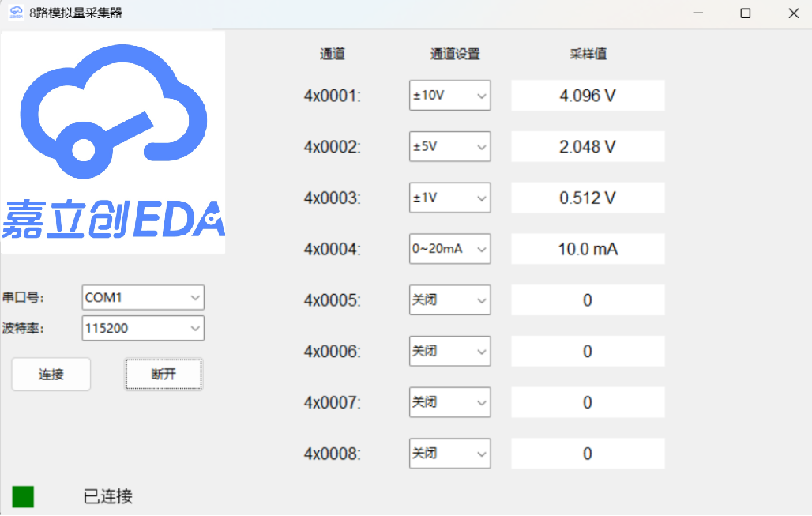Image resolution: width=812 pixels, height=516 pixels.
Task: Click the 连接 button
Action: pos(51,374)
